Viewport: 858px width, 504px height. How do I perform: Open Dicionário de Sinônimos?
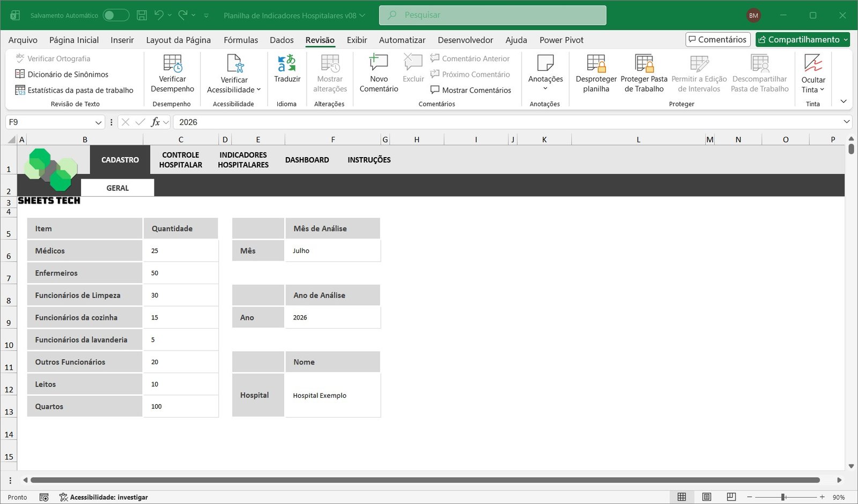click(62, 75)
